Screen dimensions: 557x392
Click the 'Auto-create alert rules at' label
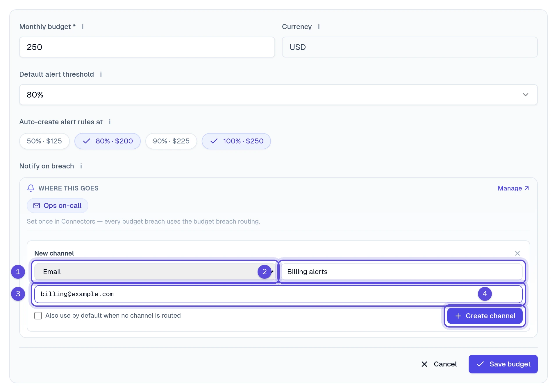pos(61,122)
